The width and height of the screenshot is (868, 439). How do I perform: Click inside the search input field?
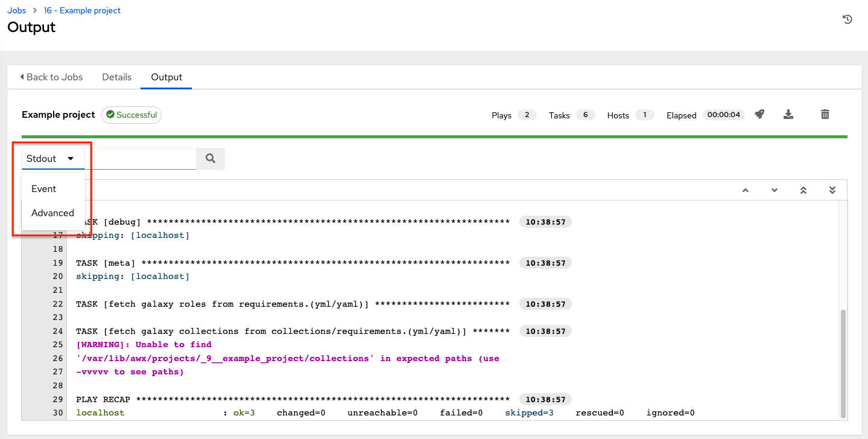(145, 158)
